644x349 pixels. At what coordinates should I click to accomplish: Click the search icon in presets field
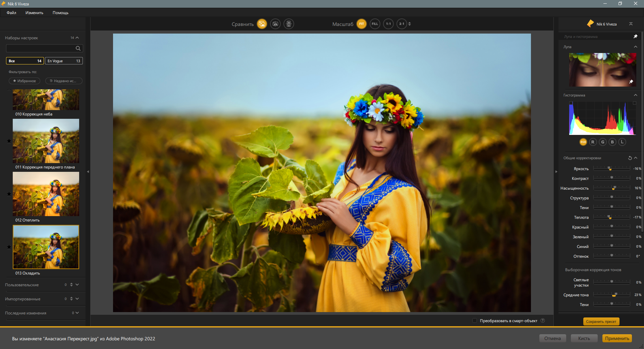click(x=78, y=48)
